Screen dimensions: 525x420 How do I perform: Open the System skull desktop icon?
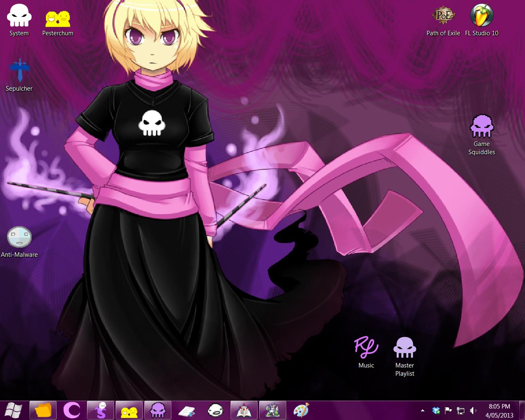click(x=19, y=21)
